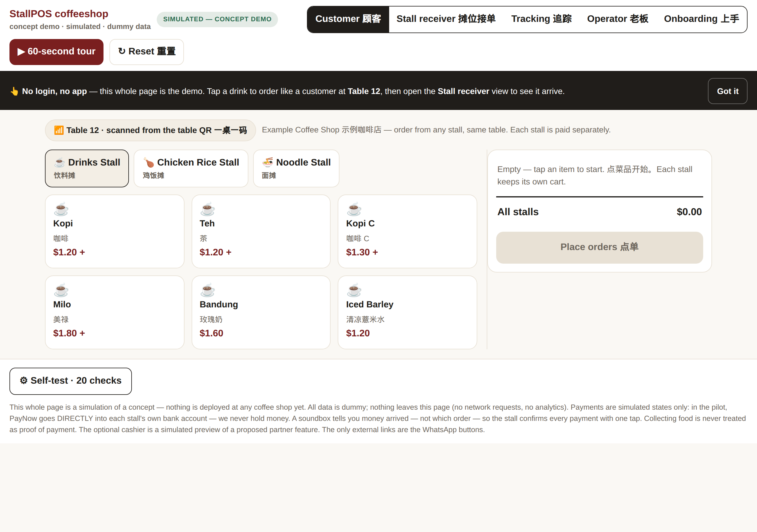Click the cup icon on Drinks Stall tab
Screen dimensions: 757x532
[60, 162]
